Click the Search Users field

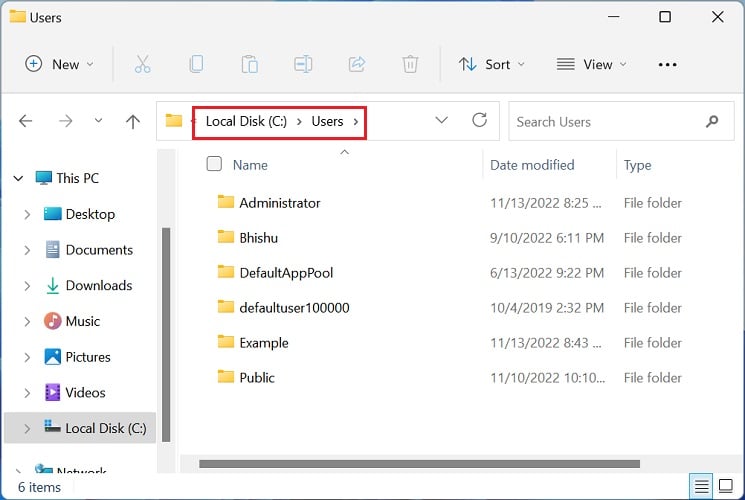click(x=621, y=122)
